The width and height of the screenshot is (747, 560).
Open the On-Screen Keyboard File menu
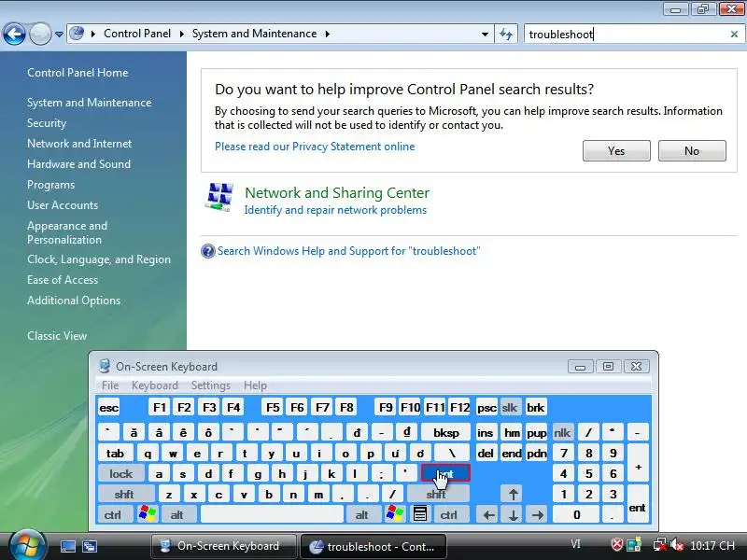click(110, 385)
